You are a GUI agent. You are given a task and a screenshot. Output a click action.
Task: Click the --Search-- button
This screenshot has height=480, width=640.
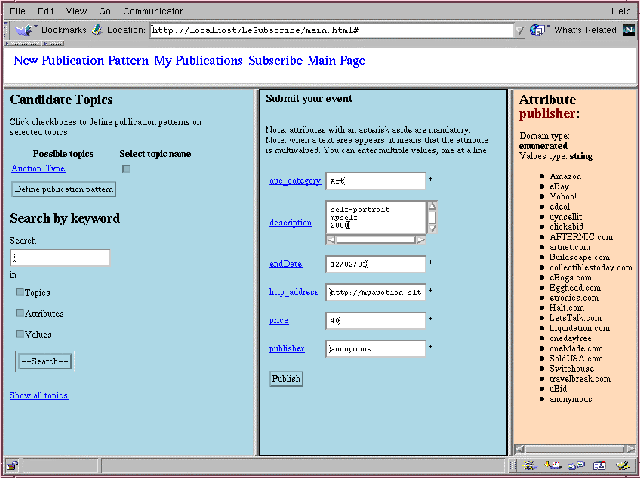pyautogui.click(x=45, y=361)
